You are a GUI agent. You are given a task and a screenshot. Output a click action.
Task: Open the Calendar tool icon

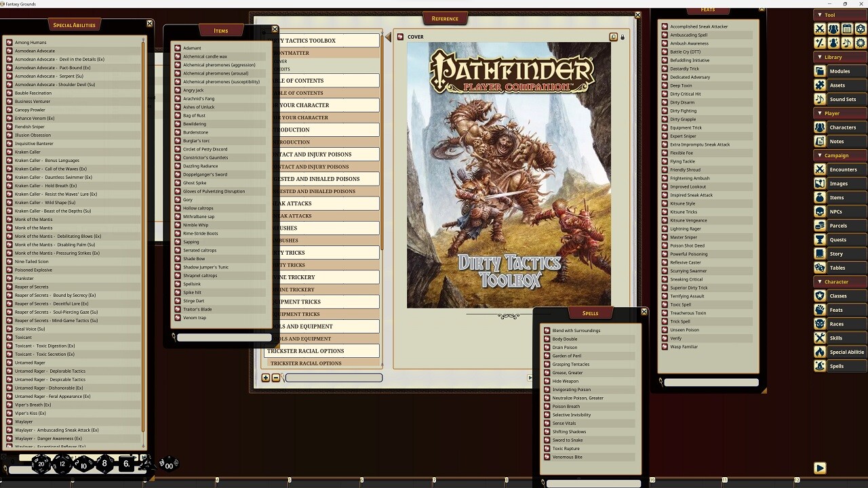(x=847, y=28)
